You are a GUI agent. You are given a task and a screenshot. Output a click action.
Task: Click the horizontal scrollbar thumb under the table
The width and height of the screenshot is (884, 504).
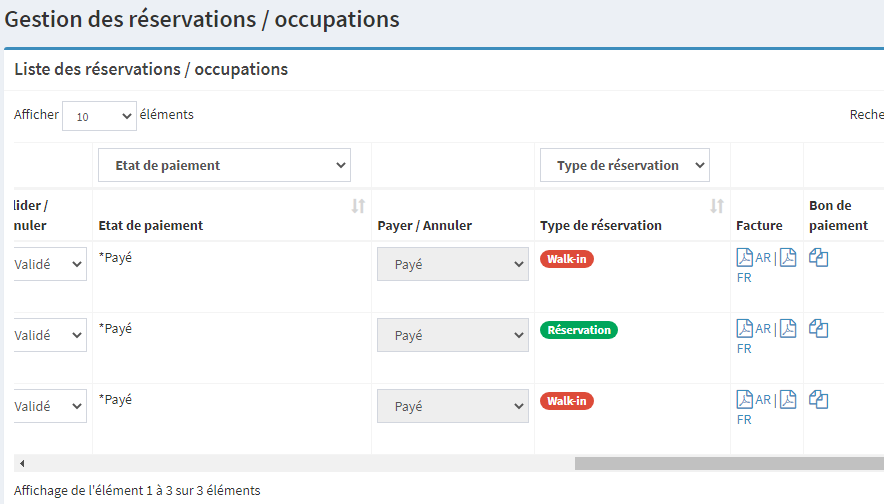click(728, 464)
